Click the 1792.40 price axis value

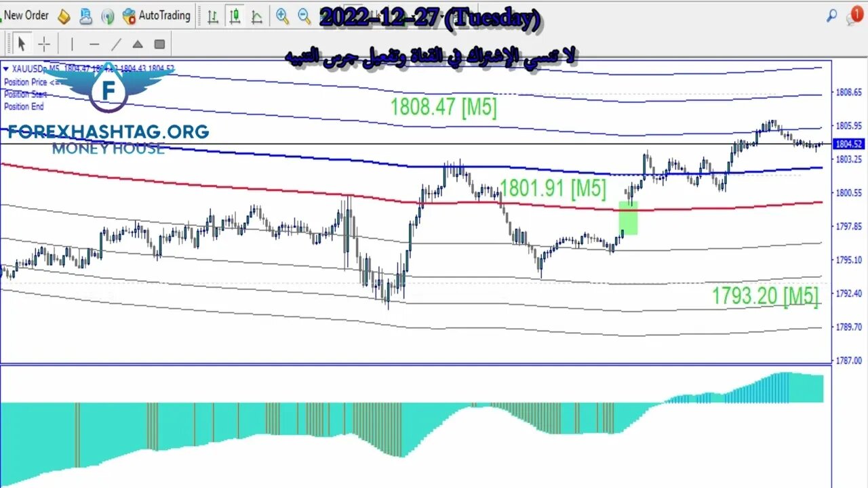[849, 293]
